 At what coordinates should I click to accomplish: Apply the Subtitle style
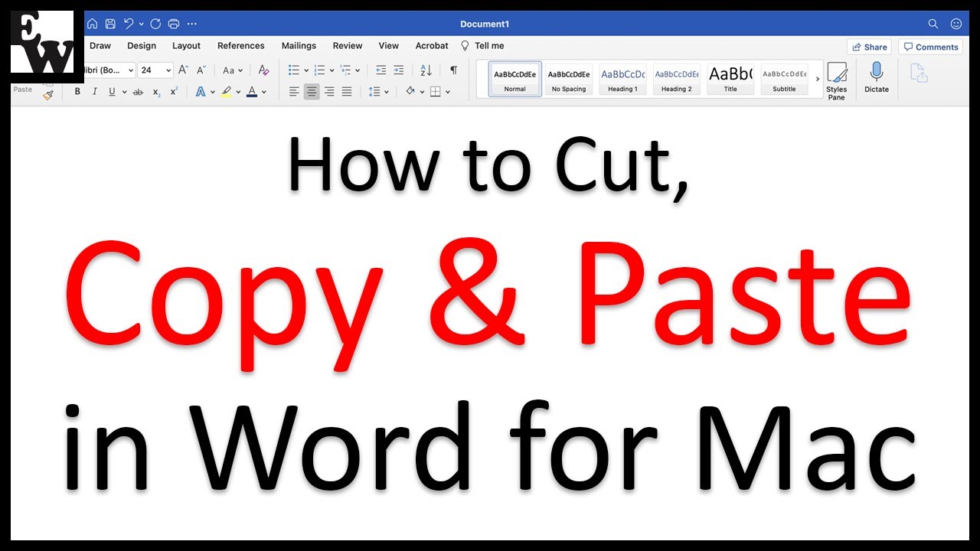(784, 79)
